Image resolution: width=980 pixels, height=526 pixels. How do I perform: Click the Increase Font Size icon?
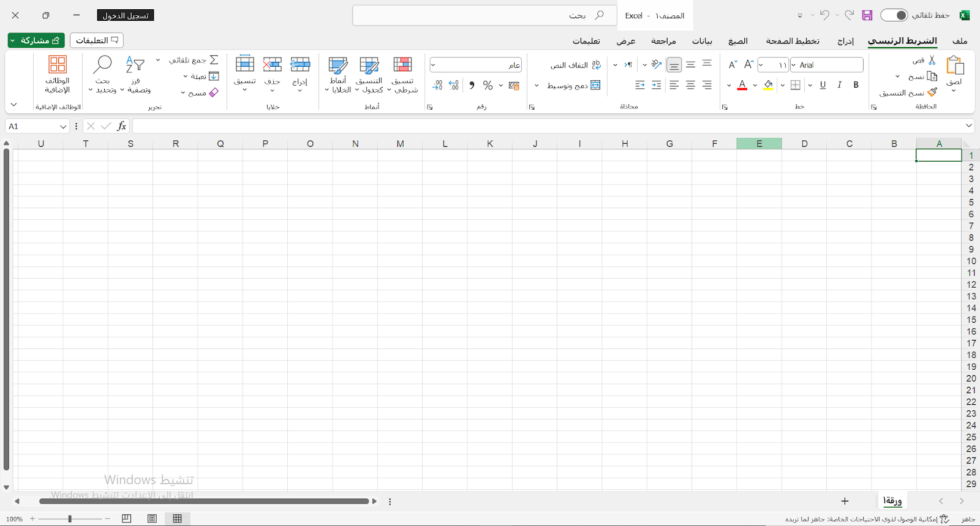point(748,64)
